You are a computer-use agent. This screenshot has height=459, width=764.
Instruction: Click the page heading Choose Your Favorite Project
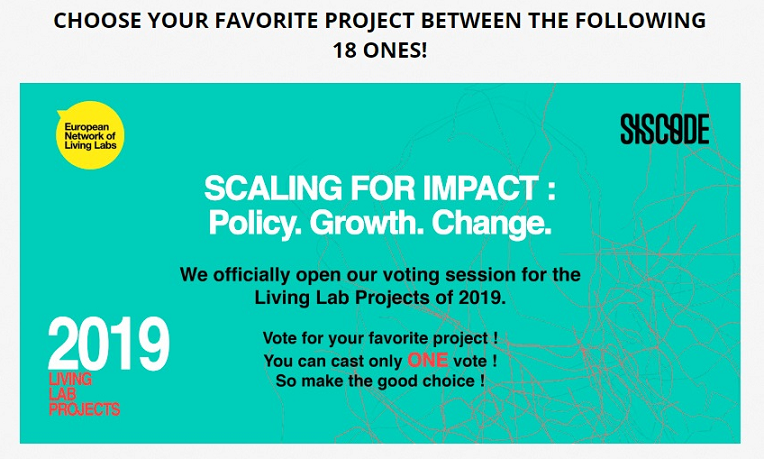[380, 35]
